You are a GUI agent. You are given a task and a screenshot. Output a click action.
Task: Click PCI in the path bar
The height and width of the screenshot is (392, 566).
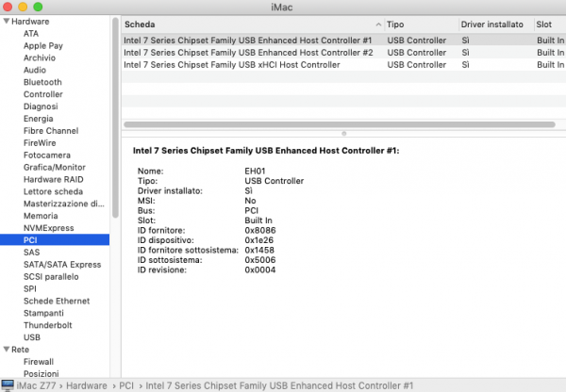pyautogui.click(x=126, y=385)
